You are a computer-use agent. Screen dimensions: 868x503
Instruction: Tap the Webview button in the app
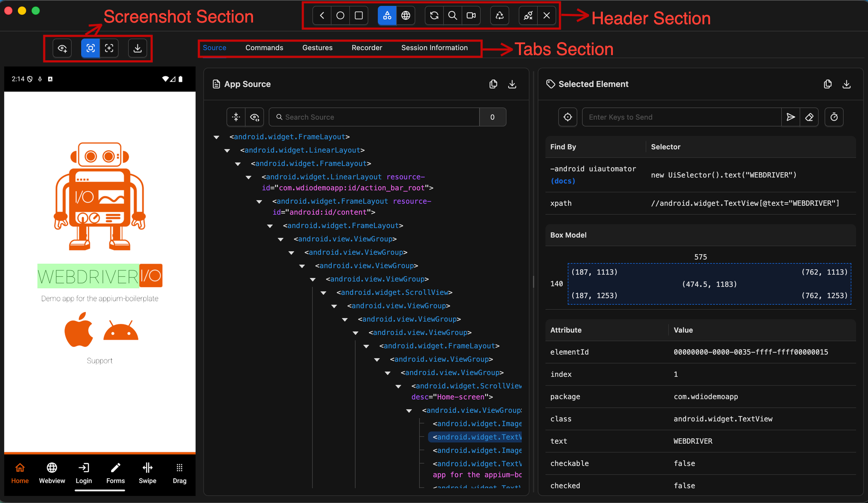(52, 473)
